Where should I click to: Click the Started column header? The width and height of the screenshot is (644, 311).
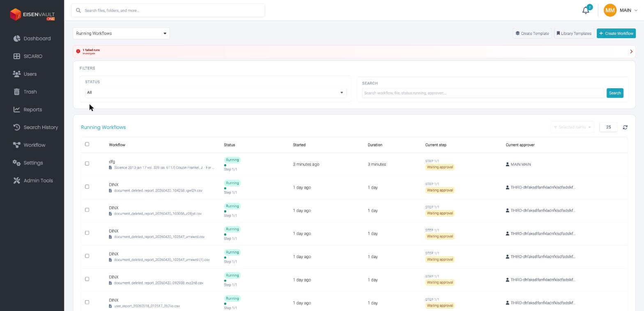(x=299, y=145)
